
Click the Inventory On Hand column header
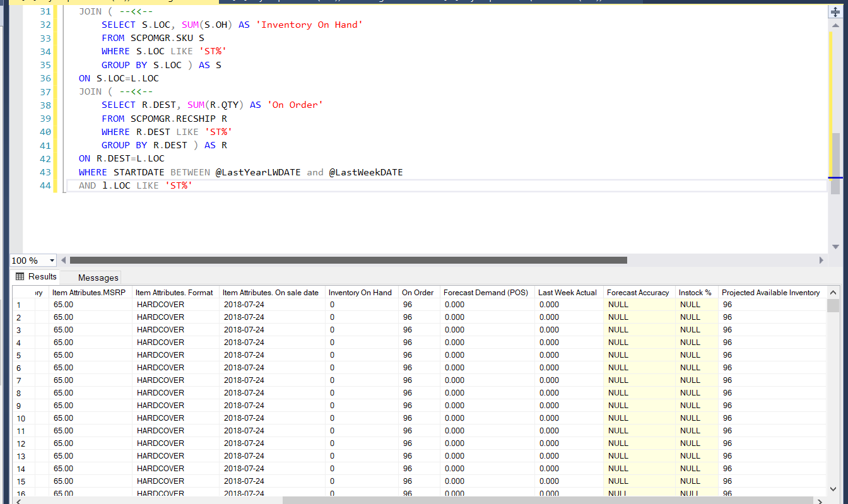point(360,293)
